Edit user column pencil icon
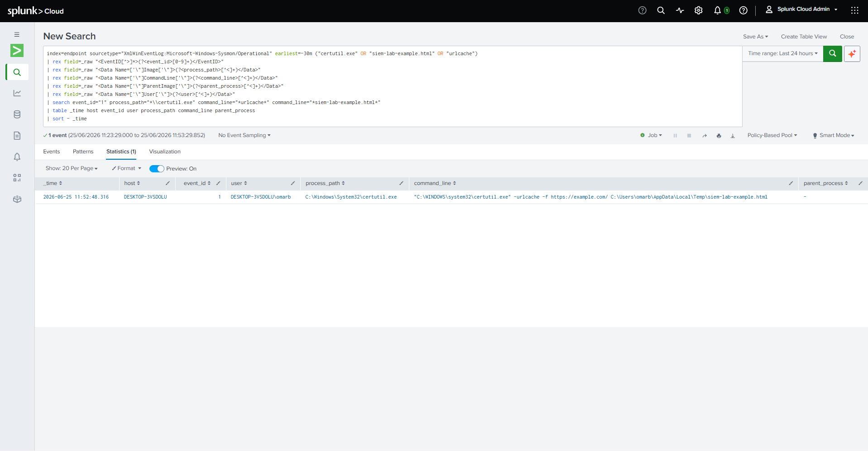868x451 pixels. 293,183
